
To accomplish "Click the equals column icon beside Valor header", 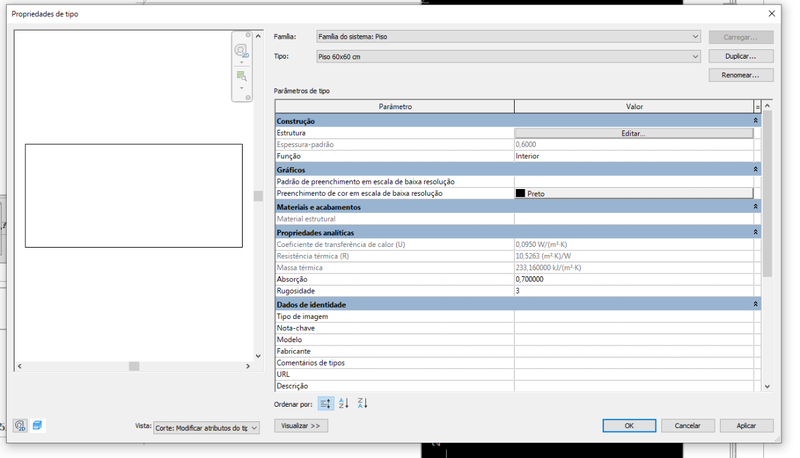I will pos(757,106).
